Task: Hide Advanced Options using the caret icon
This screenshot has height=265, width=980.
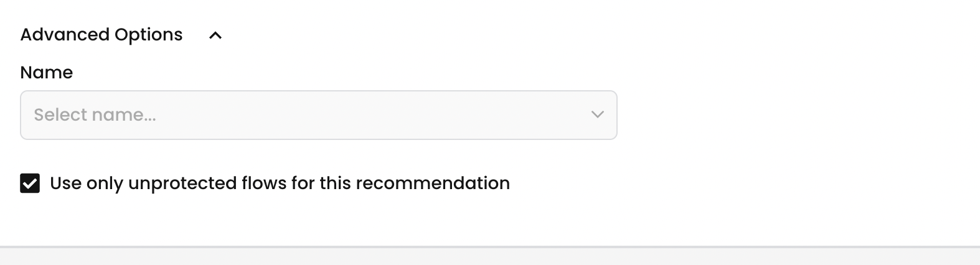Action: (x=215, y=35)
